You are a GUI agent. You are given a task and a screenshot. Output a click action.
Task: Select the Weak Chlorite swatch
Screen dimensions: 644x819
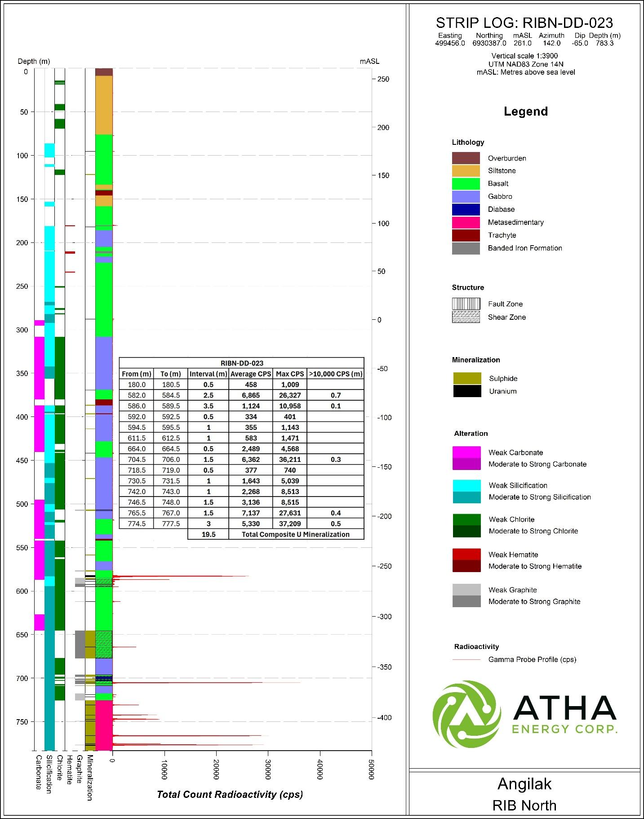tap(466, 519)
